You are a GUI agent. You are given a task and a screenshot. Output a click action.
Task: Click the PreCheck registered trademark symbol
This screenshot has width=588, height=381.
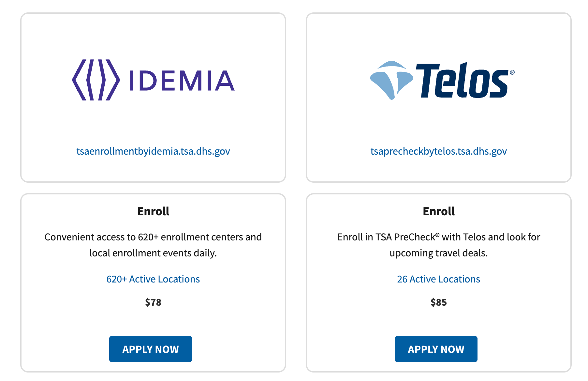click(x=437, y=235)
